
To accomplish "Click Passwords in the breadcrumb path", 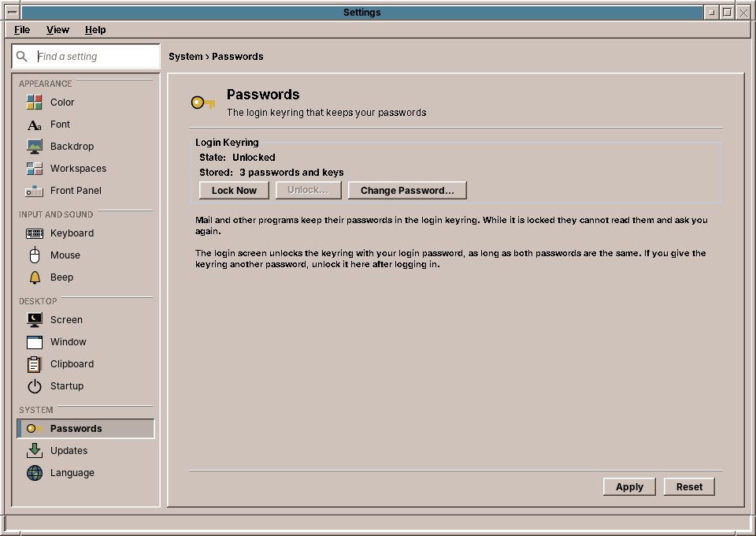I will tap(238, 57).
